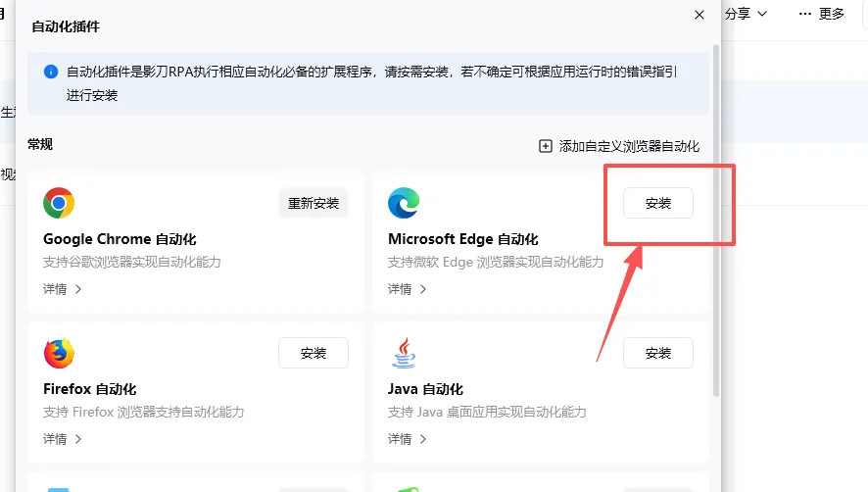Install the Java 自动化 plugin
The width and height of the screenshot is (868, 492).
tap(657, 353)
